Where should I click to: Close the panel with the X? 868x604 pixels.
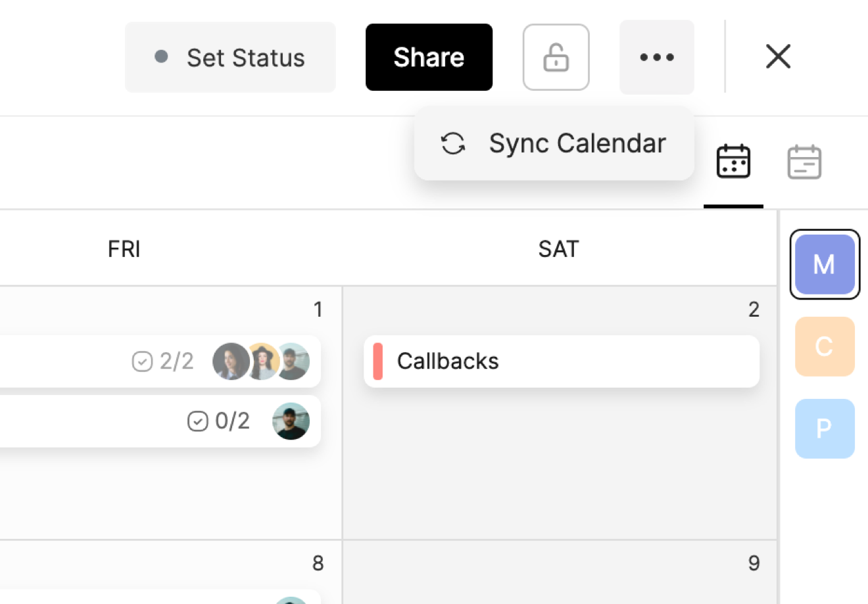pyautogui.click(x=778, y=57)
